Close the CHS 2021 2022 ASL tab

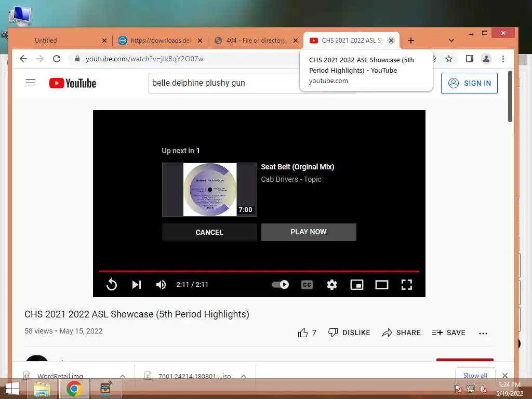391,41
